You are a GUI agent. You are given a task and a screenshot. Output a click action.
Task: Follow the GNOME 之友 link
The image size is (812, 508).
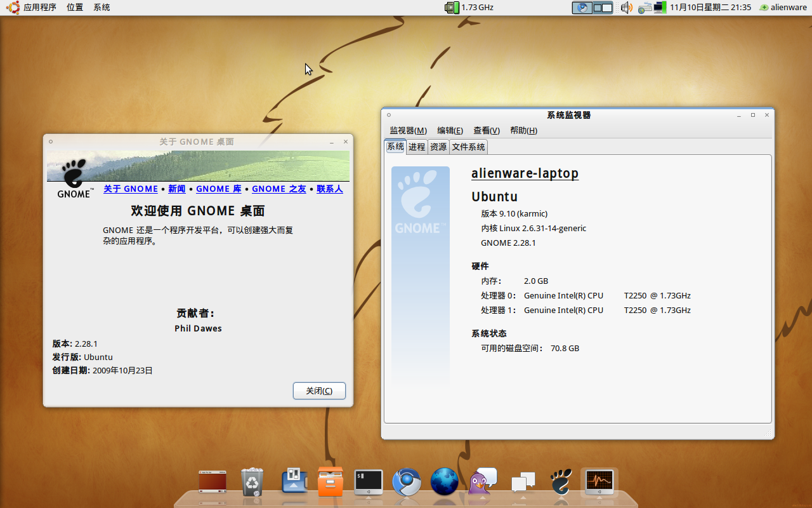pos(279,189)
